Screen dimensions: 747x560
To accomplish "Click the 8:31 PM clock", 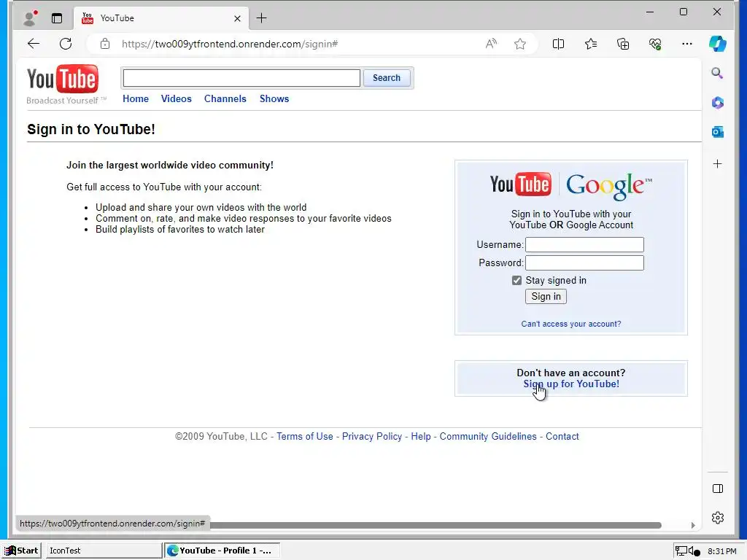I will pos(721,551).
